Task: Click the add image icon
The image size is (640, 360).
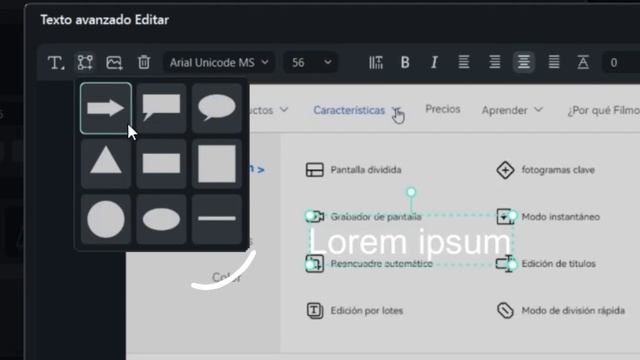Action: [114, 63]
